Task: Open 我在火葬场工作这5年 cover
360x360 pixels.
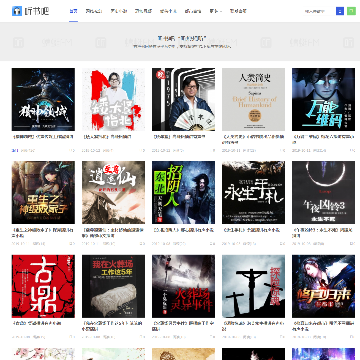Action: [x=113, y=286]
